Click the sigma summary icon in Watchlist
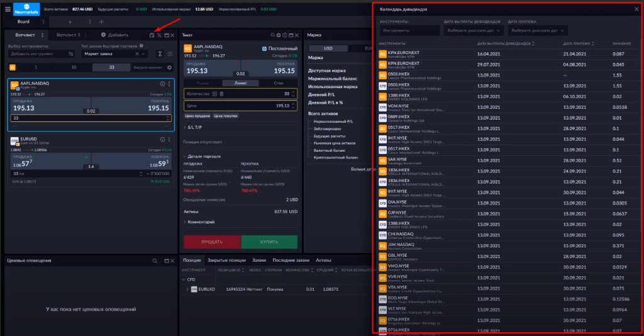 tap(160, 54)
